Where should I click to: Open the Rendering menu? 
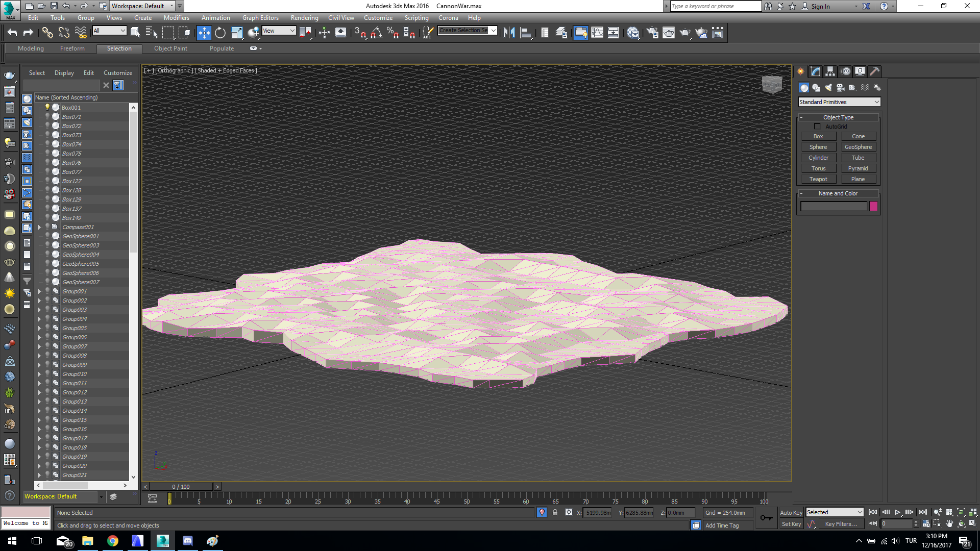pyautogui.click(x=304, y=18)
